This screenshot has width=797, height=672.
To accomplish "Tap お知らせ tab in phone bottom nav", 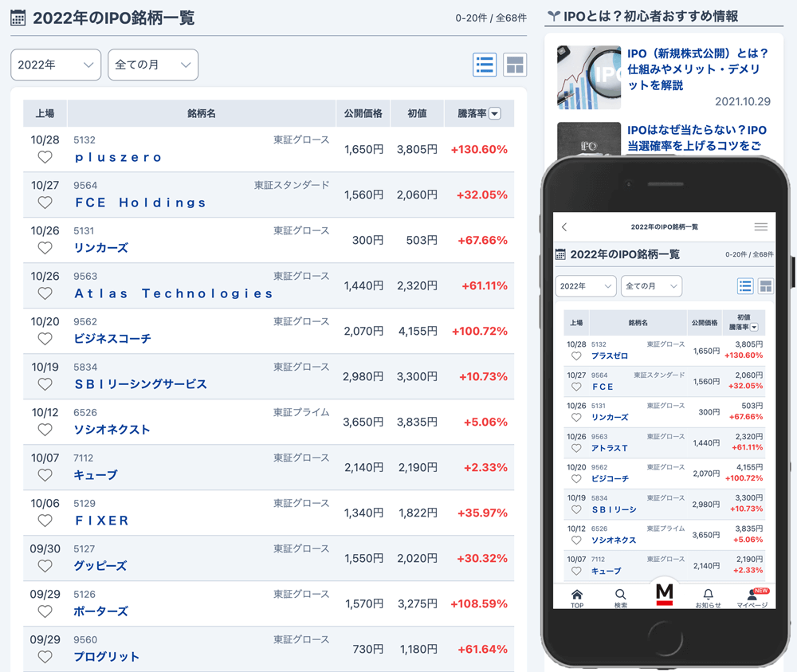I will click(x=708, y=599).
